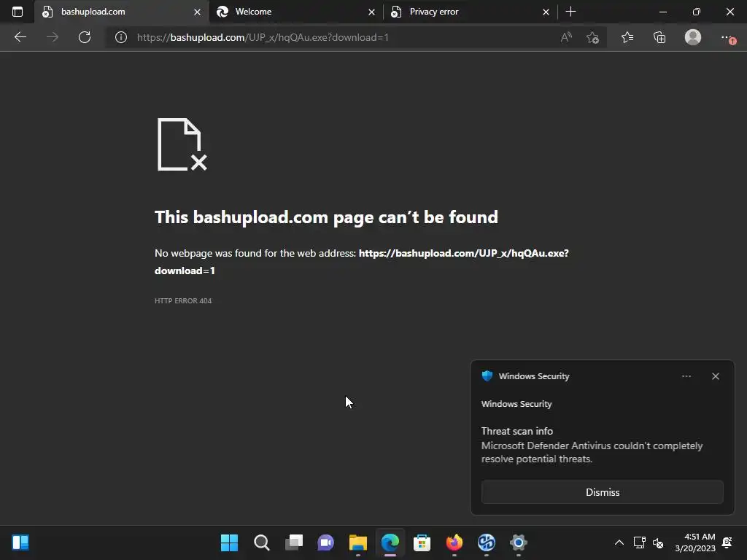This screenshot has width=747, height=560.
Task: Show hidden system tray icons
Action: 619,542
